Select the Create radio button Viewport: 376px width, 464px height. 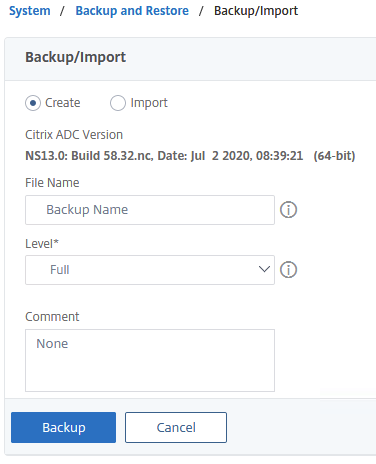pyautogui.click(x=33, y=103)
